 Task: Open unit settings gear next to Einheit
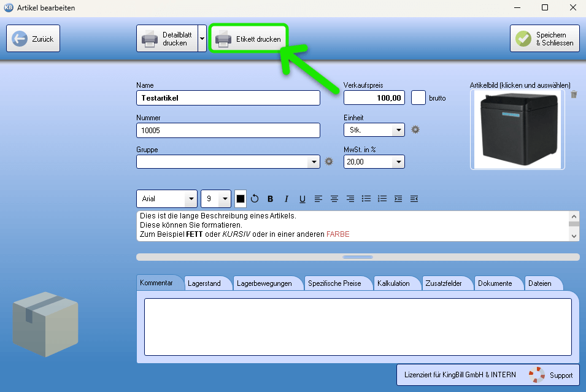point(415,129)
